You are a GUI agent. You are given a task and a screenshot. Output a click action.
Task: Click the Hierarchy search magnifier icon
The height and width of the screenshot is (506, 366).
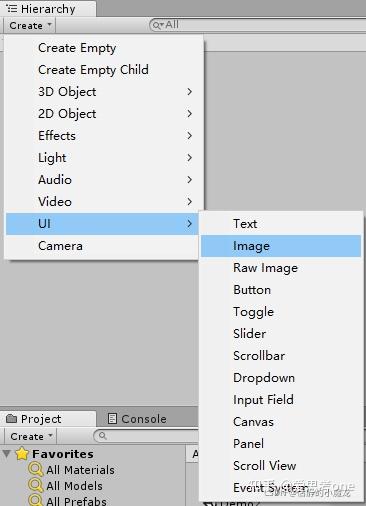pos(158,25)
